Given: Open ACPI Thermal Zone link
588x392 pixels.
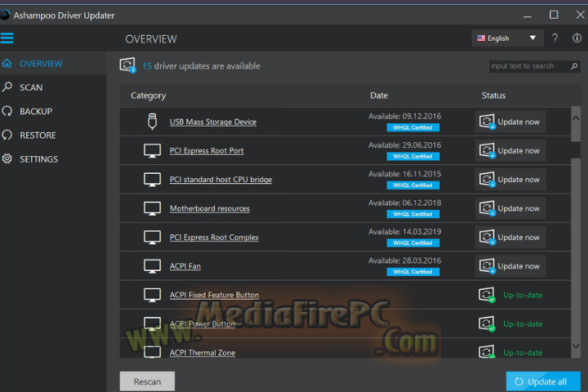Looking at the screenshot, I should [x=203, y=353].
